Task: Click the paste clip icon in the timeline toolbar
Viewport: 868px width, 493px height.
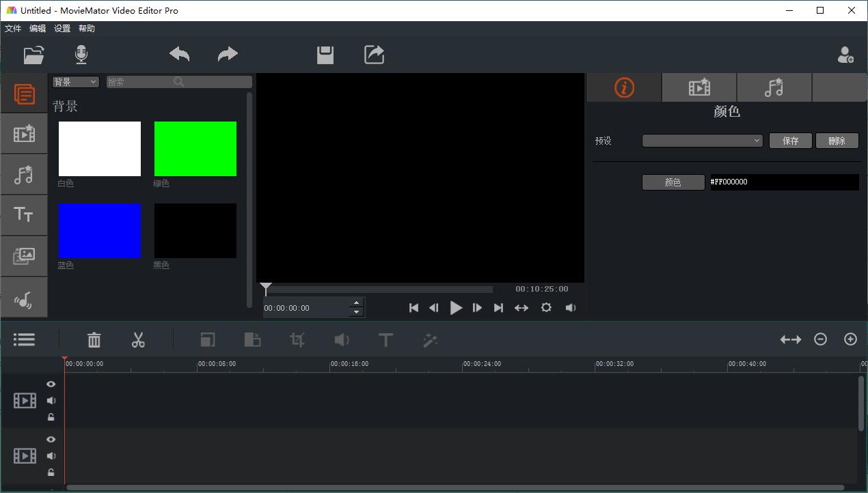Action: pyautogui.click(x=252, y=339)
